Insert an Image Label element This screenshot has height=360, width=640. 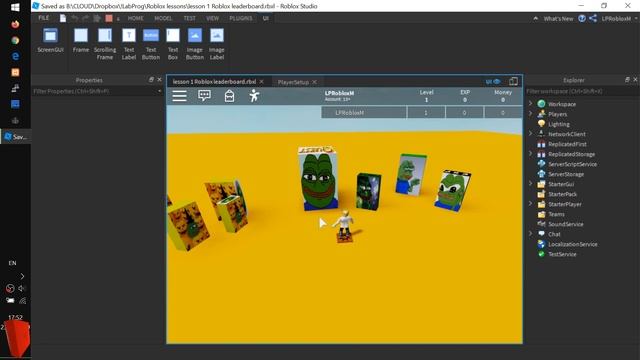tap(217, 44)
